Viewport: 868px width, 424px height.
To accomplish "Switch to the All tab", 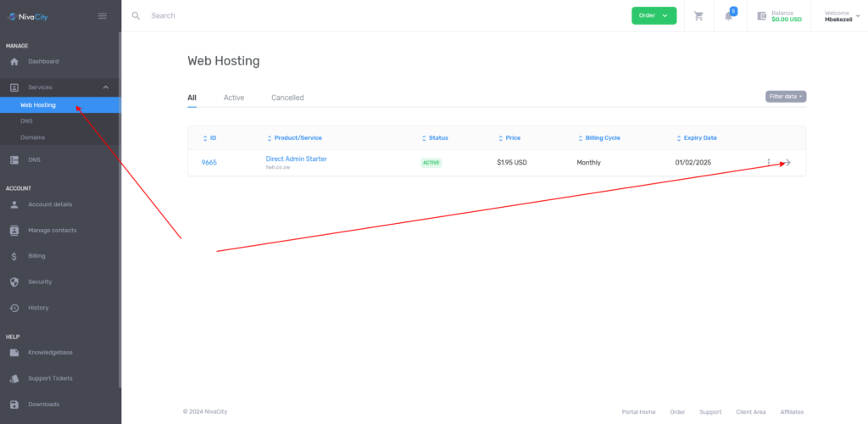I will click(x=192, y=98).
